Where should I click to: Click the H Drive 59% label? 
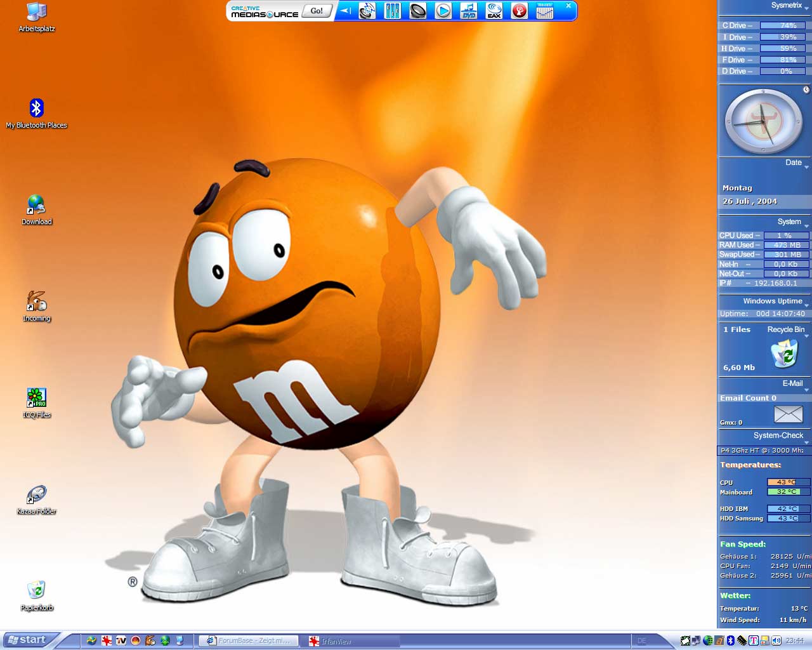[788, 48]
